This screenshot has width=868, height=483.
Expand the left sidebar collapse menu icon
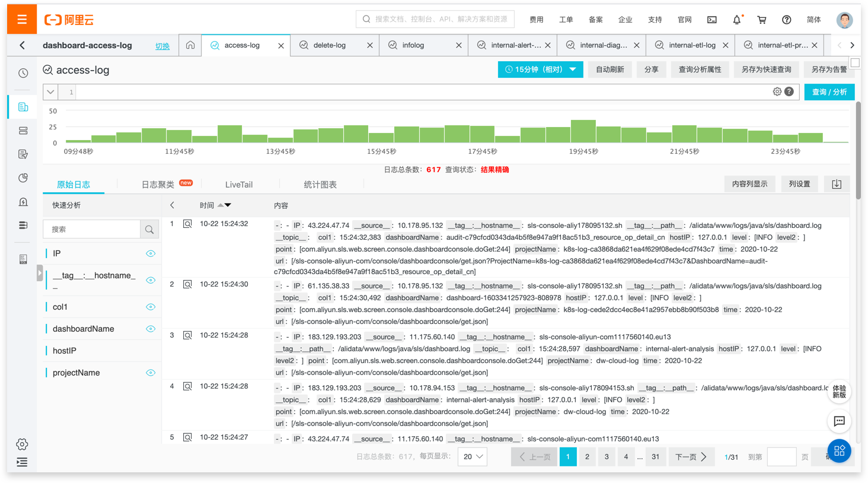click(x=22, y=462)
